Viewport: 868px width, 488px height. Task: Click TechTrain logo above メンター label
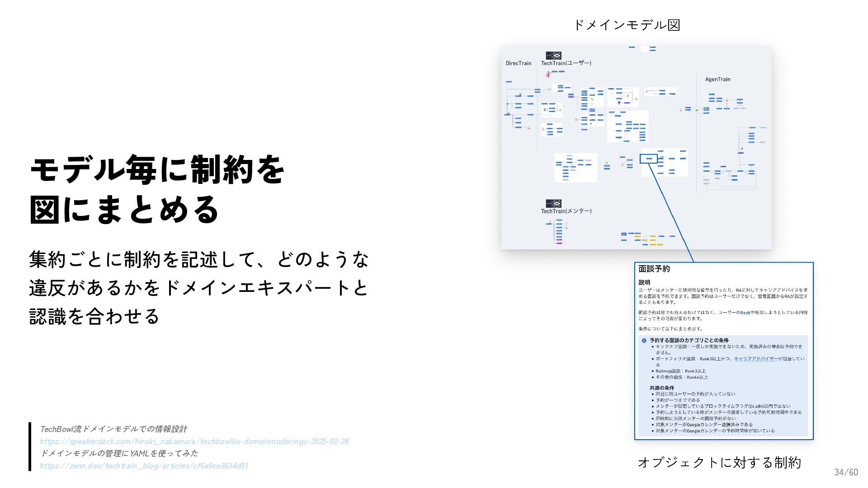pos(553,203)
